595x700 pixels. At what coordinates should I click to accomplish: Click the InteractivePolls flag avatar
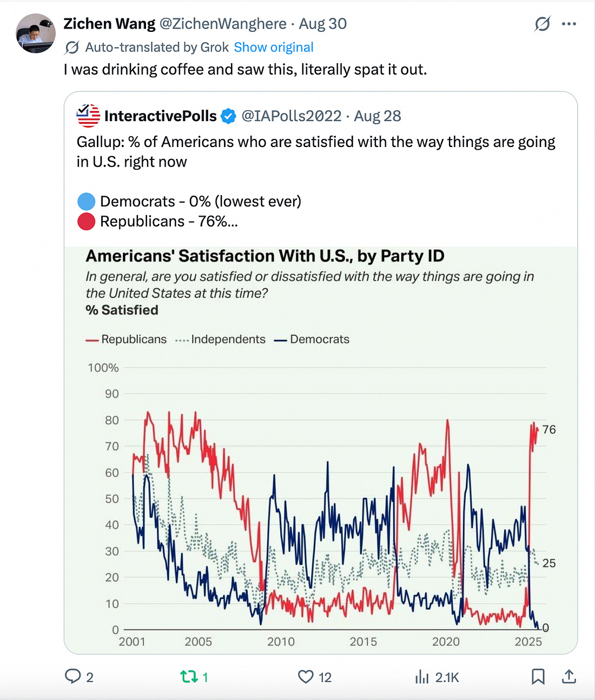pyautogui.click(x=88, y=116)
